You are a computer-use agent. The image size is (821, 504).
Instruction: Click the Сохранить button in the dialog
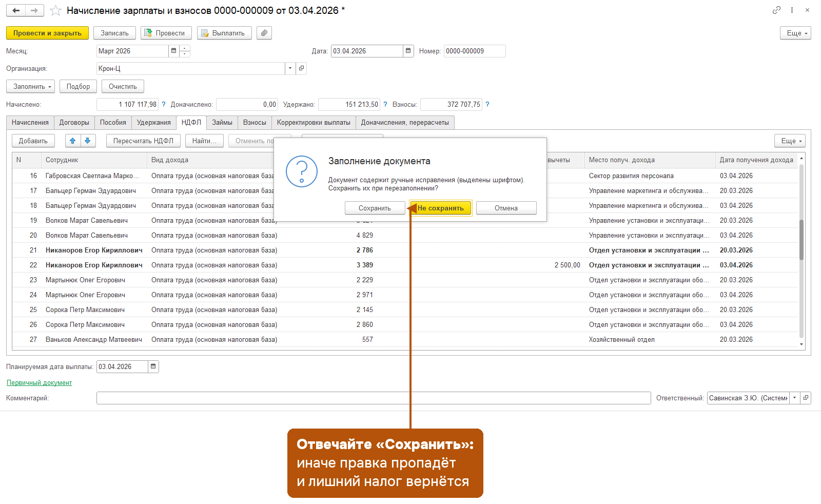[375, 208]
